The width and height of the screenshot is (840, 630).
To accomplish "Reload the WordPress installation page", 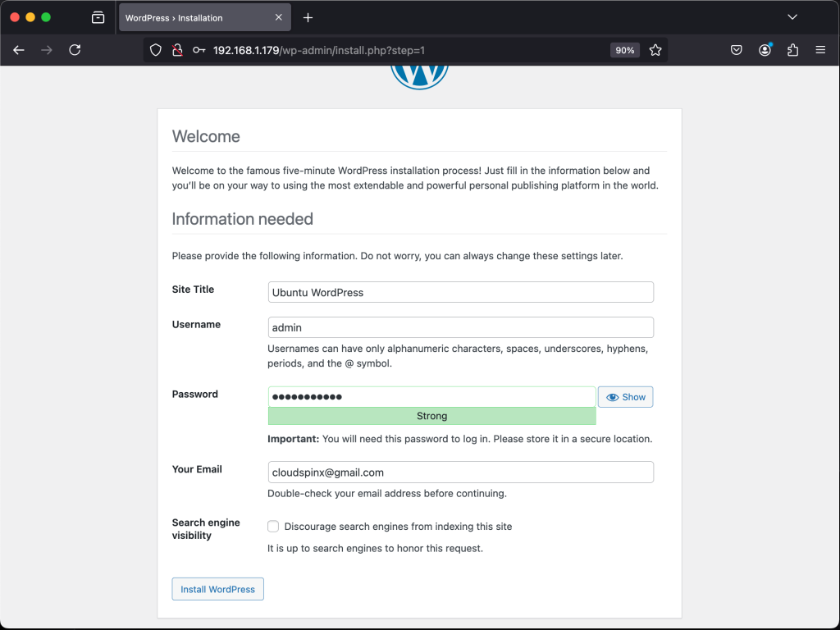I will pyautogui.click(x=75, y=50).
